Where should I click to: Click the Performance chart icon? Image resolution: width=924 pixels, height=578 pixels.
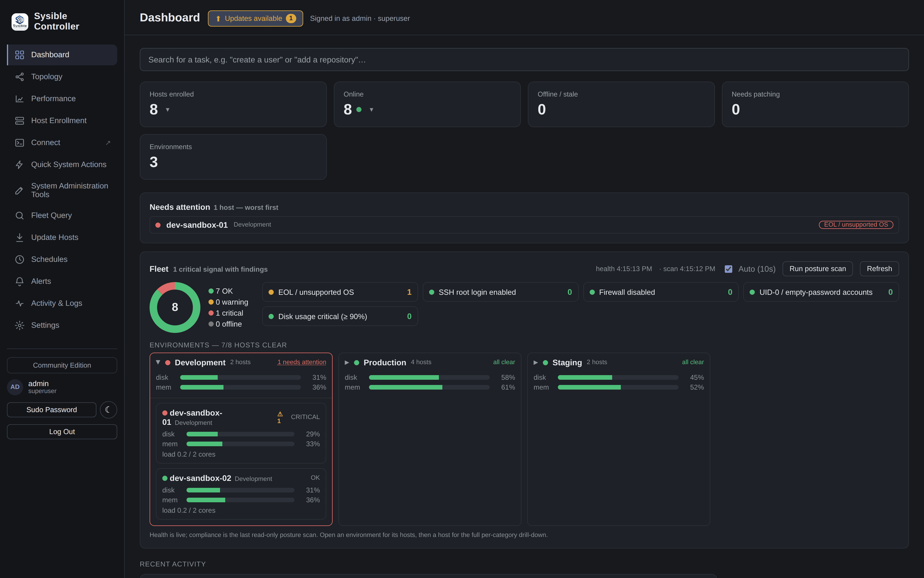19,99
